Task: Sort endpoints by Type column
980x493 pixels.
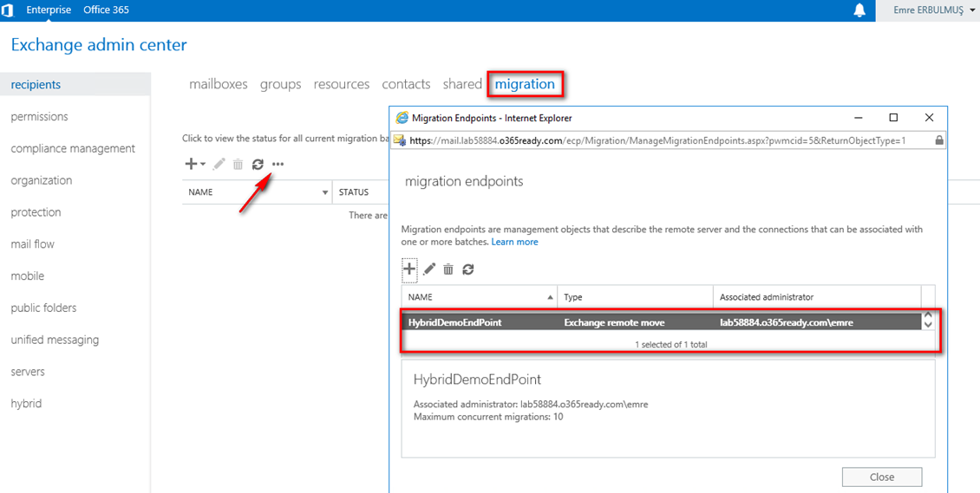Action: pyautogui.click(x=636, y=297)
